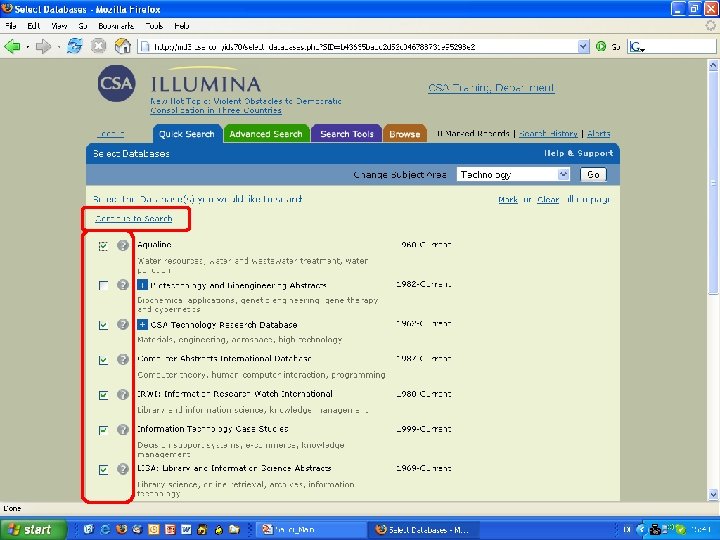Image resolution: width=720 pixels, height=540 pixels.
Task: Click the page icon in the address bar
Action: coord(145,46)
